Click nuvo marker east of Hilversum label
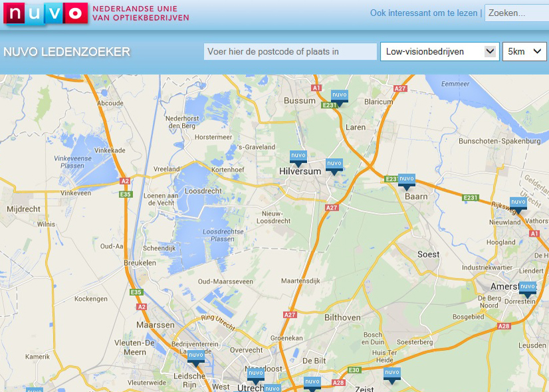549x392 pixels. click(x=334, y=165)
